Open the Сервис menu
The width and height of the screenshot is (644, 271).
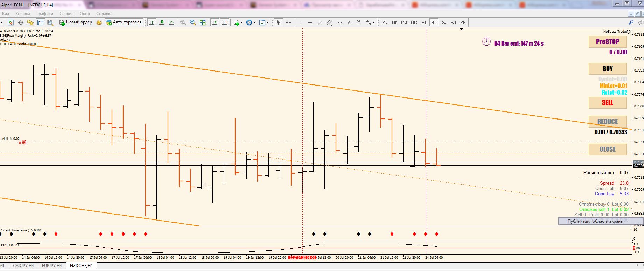click(x=66, y=14)
